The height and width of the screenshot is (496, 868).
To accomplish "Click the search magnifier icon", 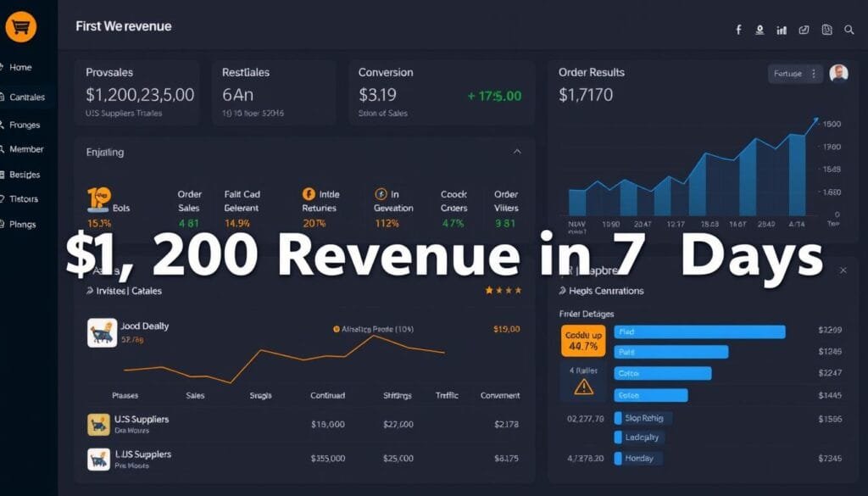I will coord(849,30).
